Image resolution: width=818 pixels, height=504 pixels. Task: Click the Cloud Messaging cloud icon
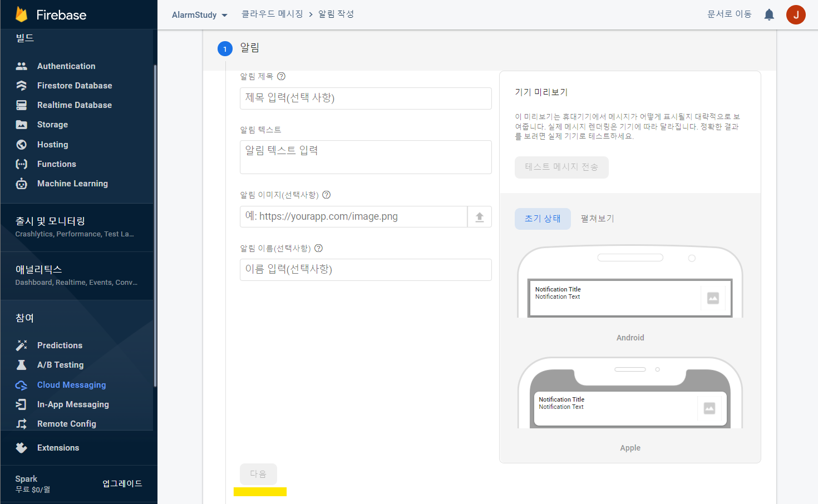[x=22, y=385]
